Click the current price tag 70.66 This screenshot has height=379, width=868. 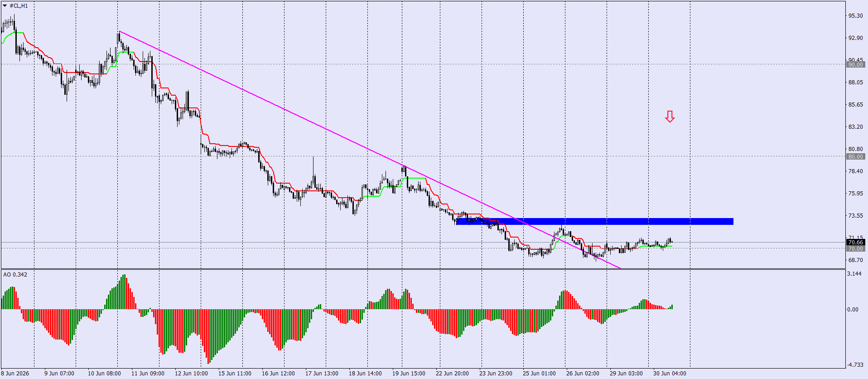[855, 243]
